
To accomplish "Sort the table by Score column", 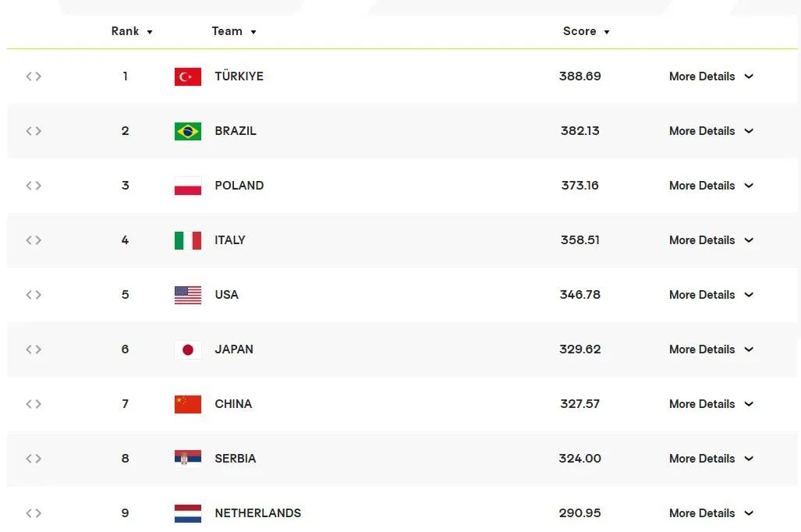I will click(587, 31).
